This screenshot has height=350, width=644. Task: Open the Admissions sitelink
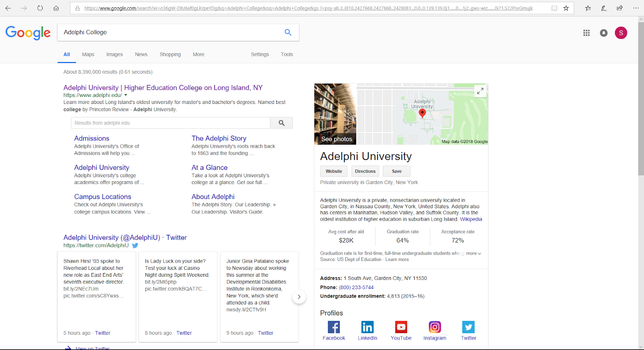coord(92,138)
